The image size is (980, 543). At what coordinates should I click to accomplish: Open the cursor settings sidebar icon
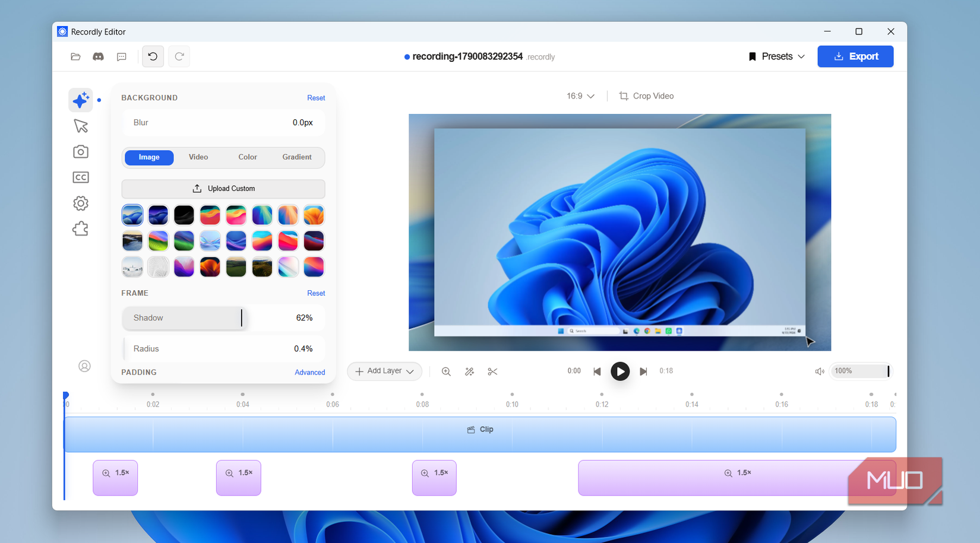[x=81, y=126]
